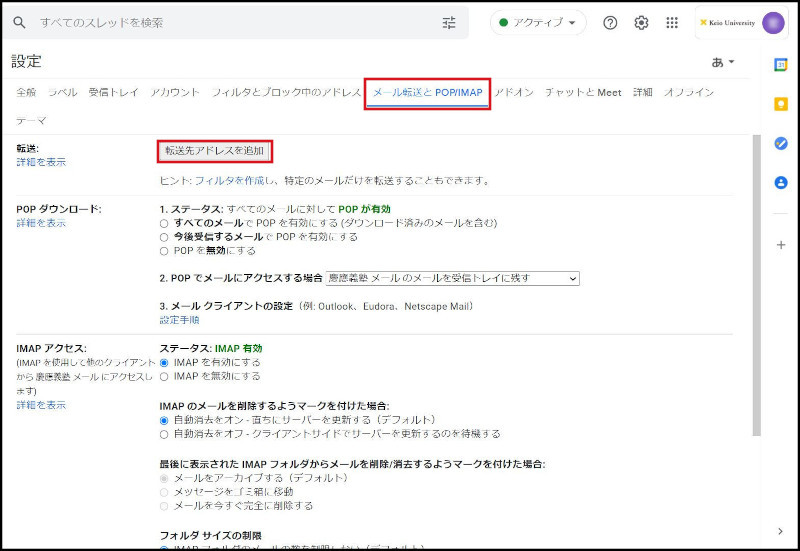Open Contacts in side panel

click(x=780, y=183)
